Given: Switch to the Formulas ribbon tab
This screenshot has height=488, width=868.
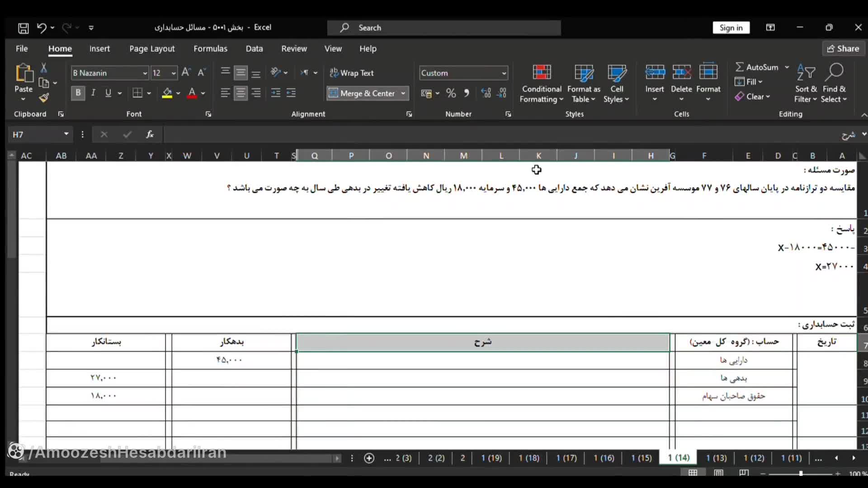Looking at the screenshot, I should coord(210,48).
